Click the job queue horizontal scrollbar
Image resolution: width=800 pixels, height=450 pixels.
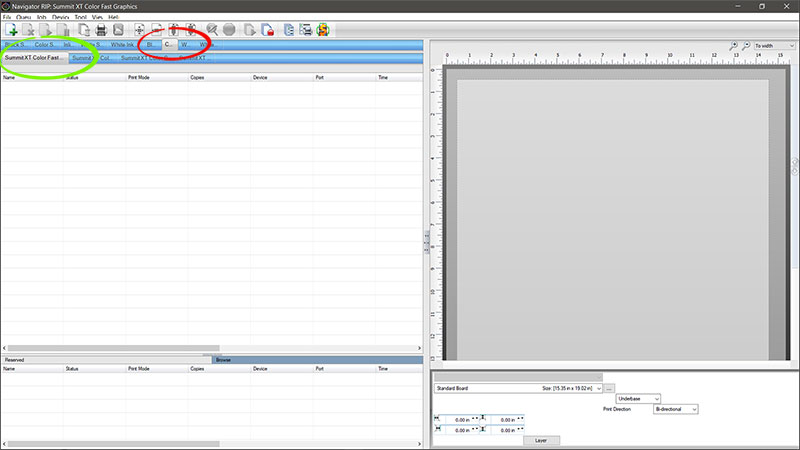113,348
